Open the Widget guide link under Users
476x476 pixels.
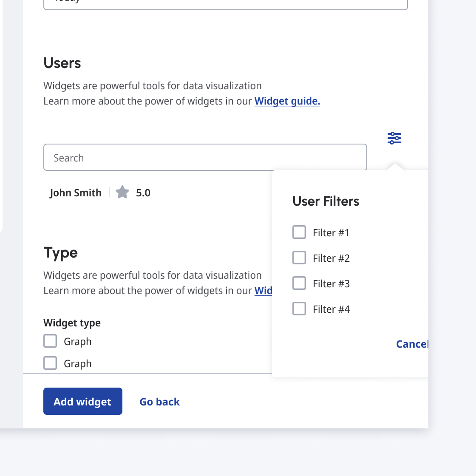pyautogui.click(x=287, y=101)
